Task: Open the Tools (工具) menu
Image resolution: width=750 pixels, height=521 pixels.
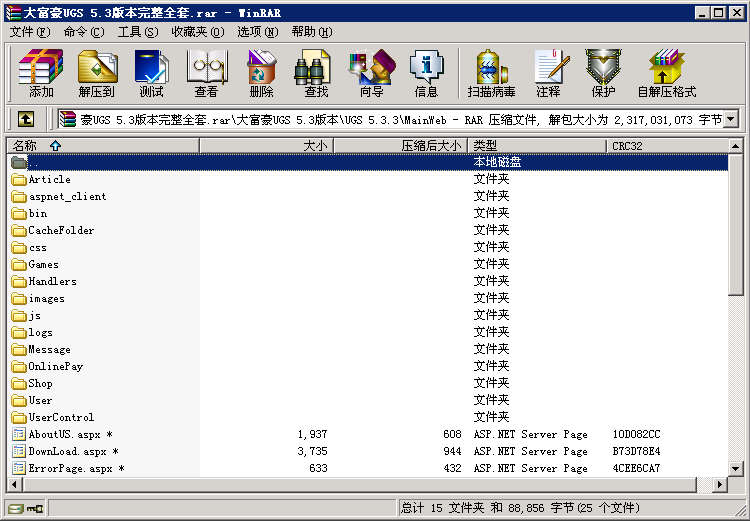Action: coord(137,32)
